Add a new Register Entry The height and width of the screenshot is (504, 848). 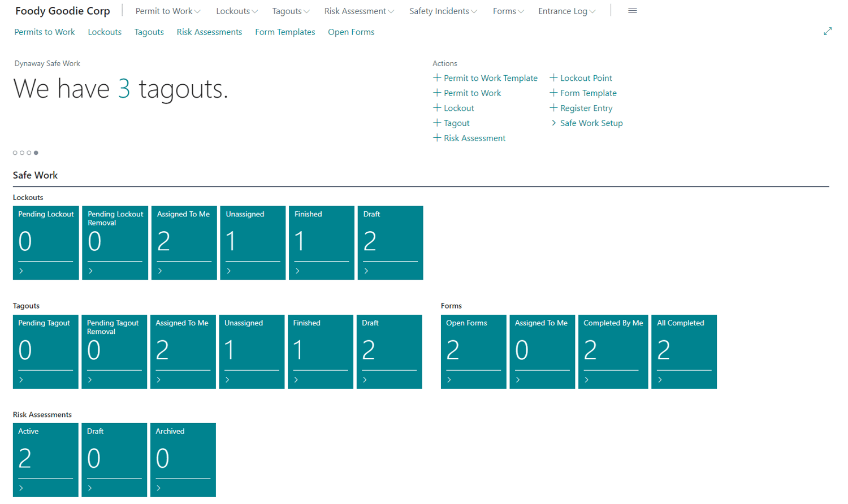point(586,108)
